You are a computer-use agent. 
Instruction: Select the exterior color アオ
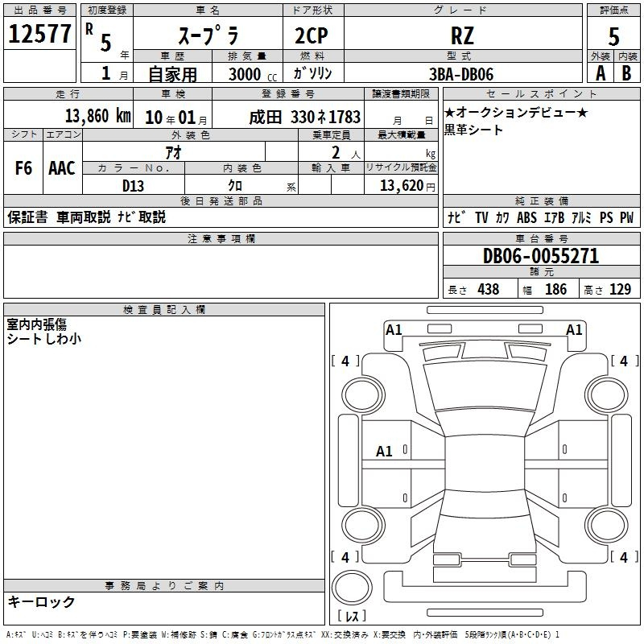pyautogui.click(x=173, y=153)
